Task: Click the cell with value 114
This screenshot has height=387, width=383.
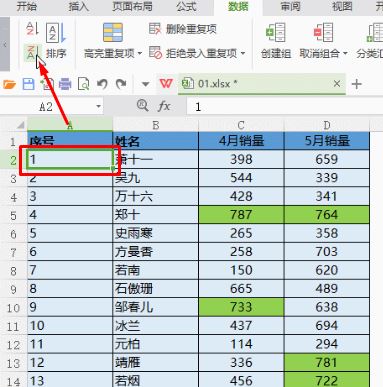Action: (x=241, y=344)
